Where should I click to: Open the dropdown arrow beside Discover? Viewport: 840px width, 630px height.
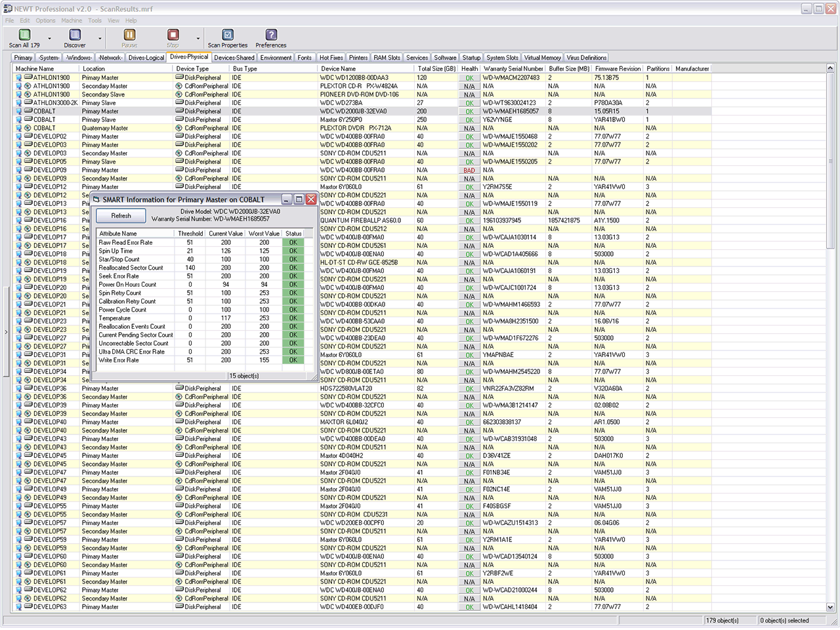[x=100, y=39]
